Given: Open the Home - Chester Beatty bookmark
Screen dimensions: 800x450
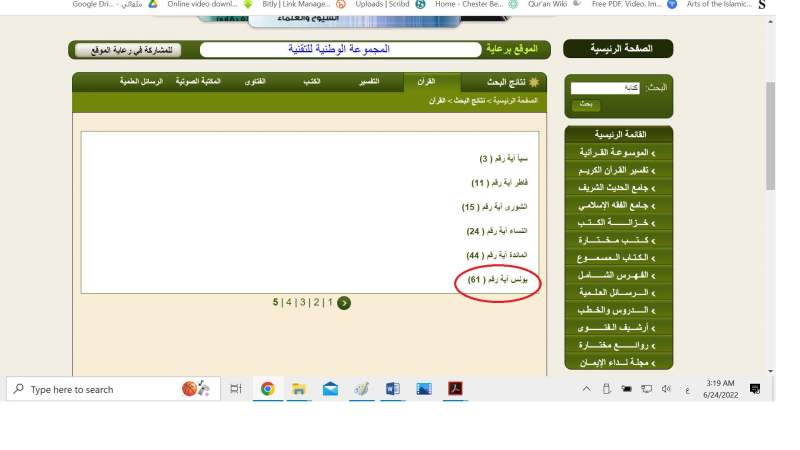Looking at the screenshot, I should [476, 4].
